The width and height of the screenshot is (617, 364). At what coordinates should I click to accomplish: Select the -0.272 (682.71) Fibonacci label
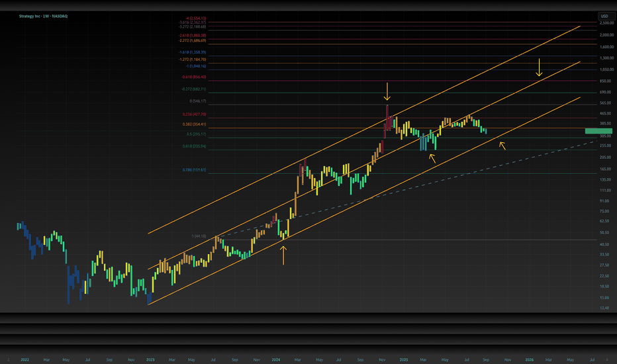pos(193,89)
